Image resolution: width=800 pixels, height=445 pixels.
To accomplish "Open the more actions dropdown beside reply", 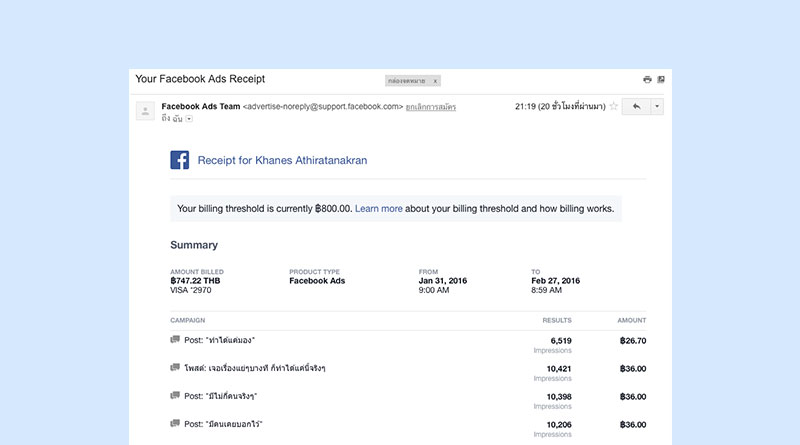I will click(x=657, y=106).
